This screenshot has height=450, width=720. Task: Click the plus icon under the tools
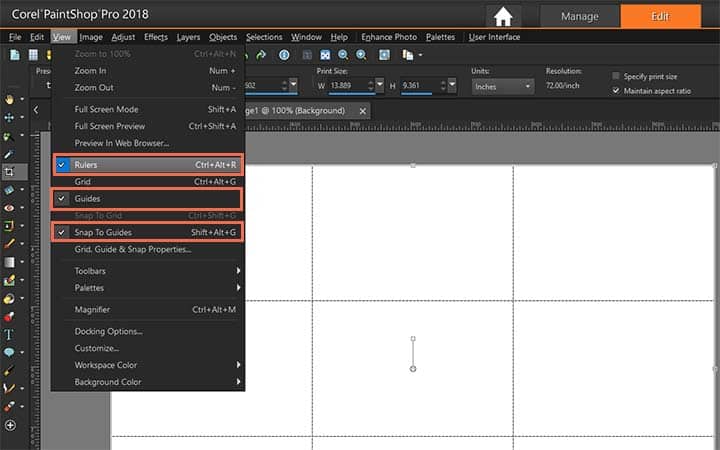click(x=10, y=426)
